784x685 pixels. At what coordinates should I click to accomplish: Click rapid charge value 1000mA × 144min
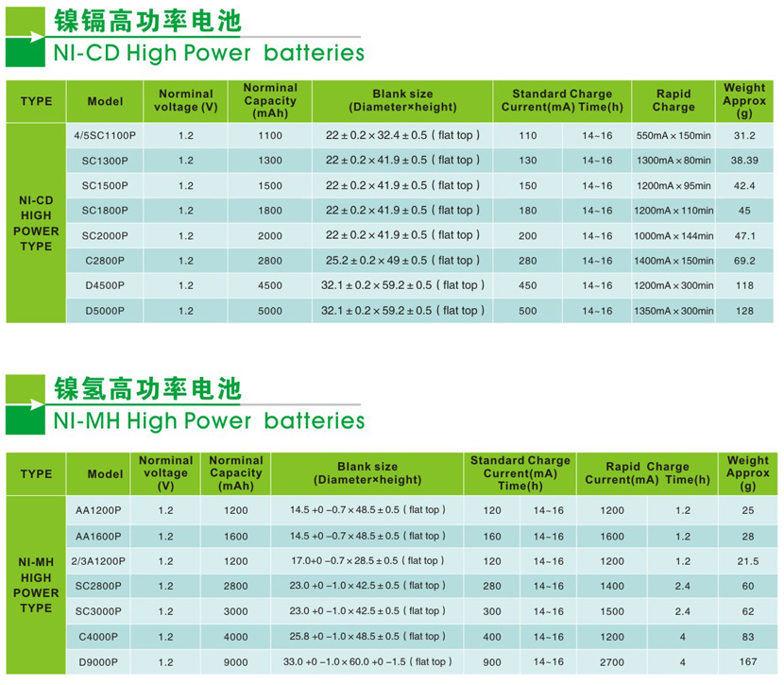click(673, 235)
